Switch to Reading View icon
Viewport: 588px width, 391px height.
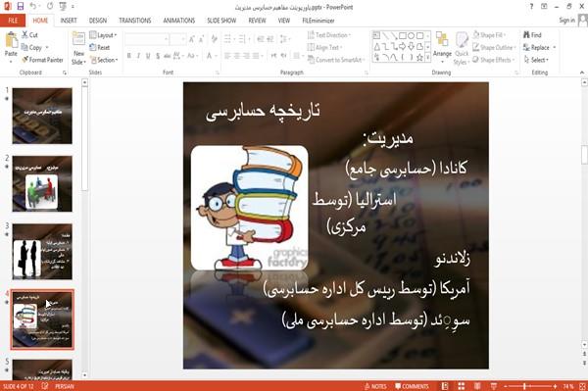coord(477,386)
